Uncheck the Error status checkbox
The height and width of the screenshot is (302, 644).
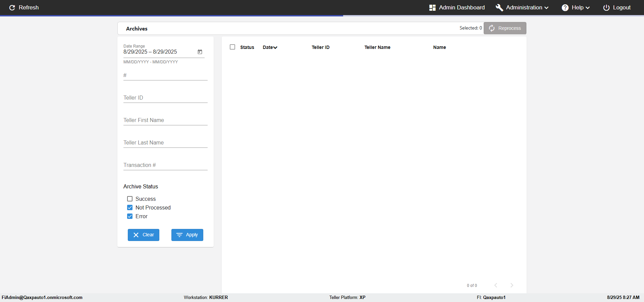pyautogui.click(x=130, y=216)
